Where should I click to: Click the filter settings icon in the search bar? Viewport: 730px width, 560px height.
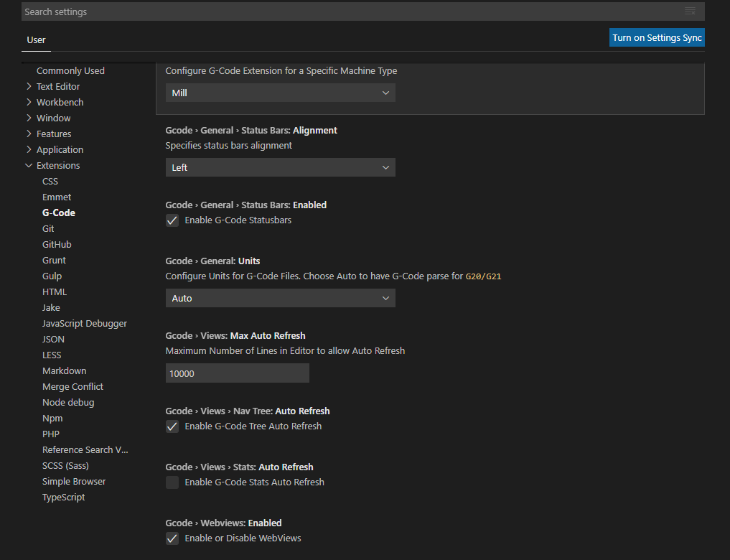coord(690,11)
